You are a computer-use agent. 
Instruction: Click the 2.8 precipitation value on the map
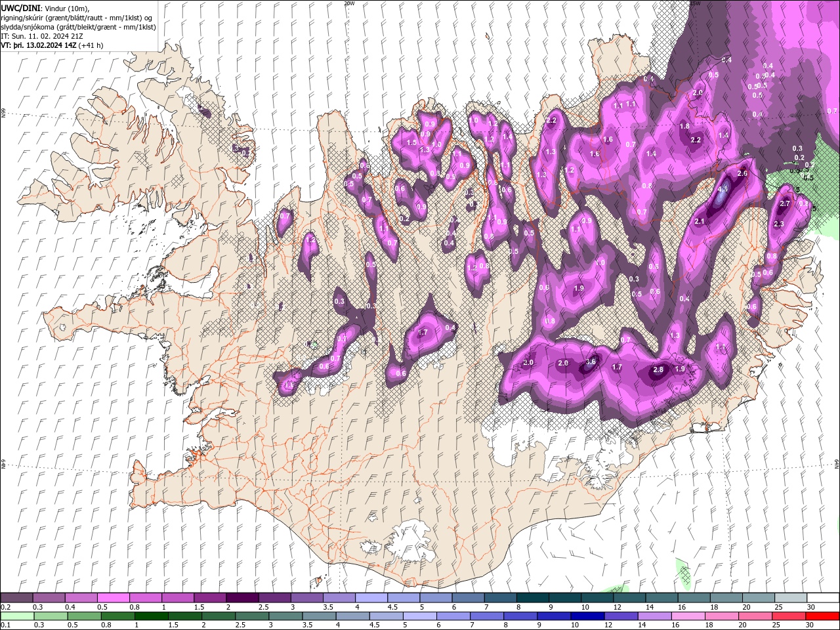point(659,370)
